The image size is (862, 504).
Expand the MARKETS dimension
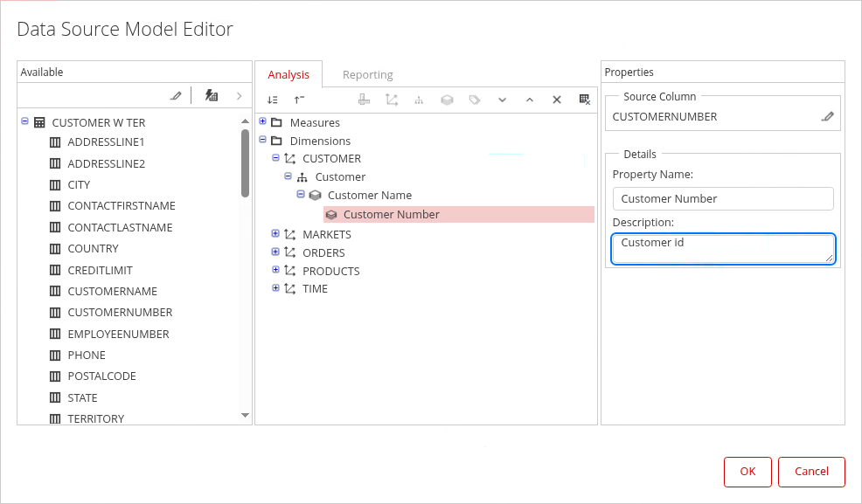(275, 234)
